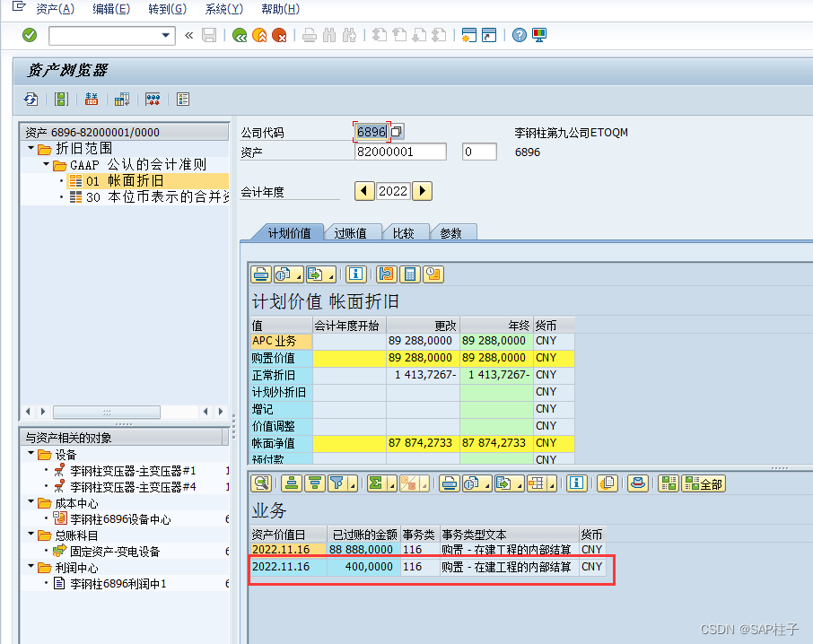
Task: Click the 资产 input field showing 82000001
Action: (400, 152)
